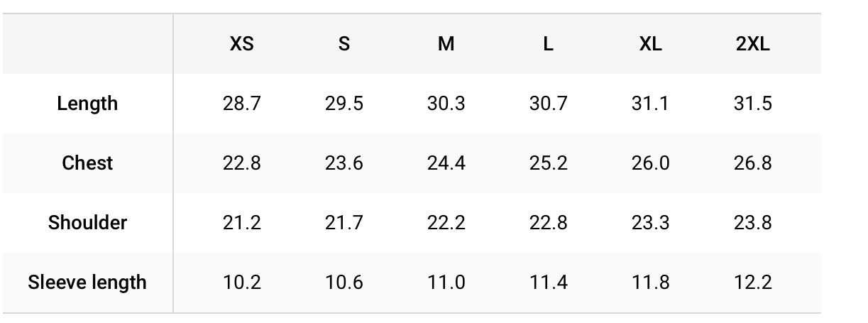
Task: Click the 2XL Sleeve length value 12.2
Action: [x=752, y=283]
